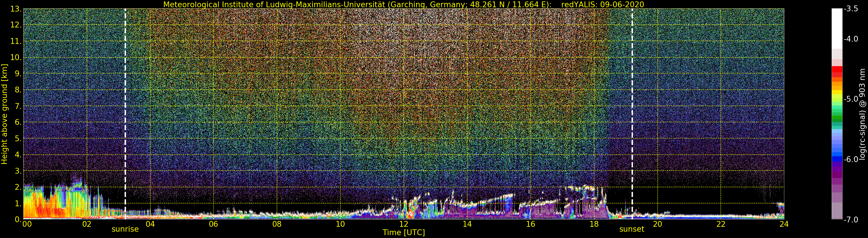Click the time tick label '22'
This screenshot has height=238, width=868.
[721, 224]
